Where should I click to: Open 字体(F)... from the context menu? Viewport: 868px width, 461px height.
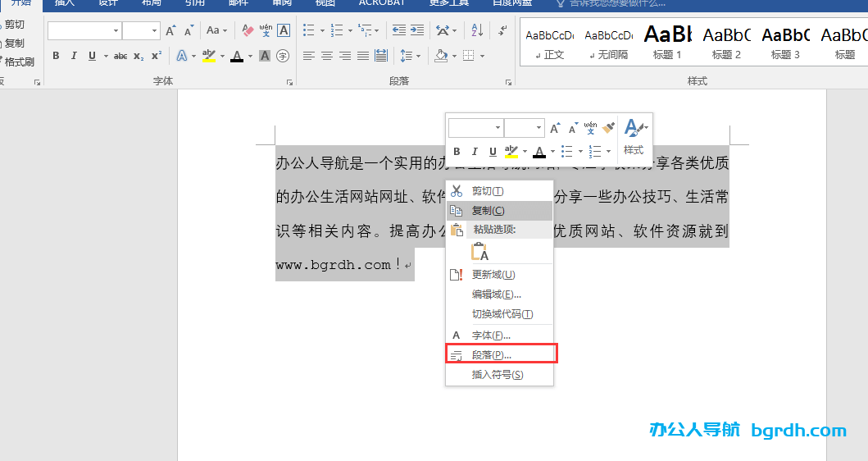point(500,335)
